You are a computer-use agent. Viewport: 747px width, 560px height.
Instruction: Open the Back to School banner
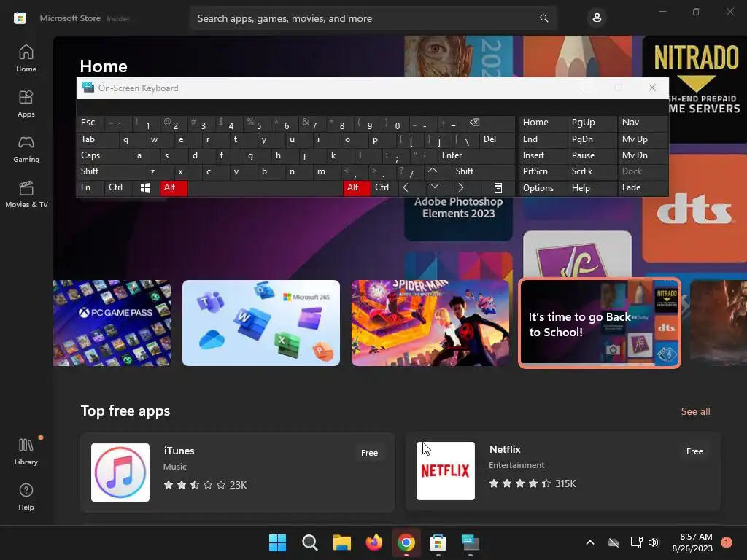coord(600,323)
